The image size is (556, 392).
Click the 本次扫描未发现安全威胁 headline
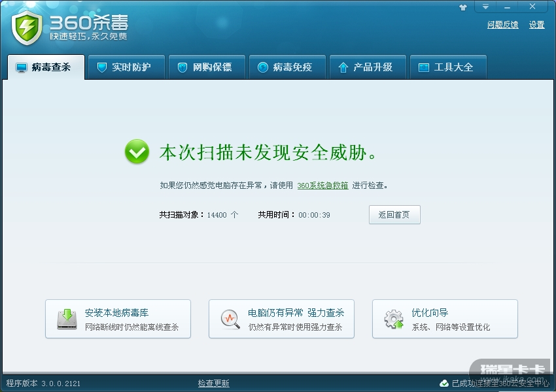268,153
